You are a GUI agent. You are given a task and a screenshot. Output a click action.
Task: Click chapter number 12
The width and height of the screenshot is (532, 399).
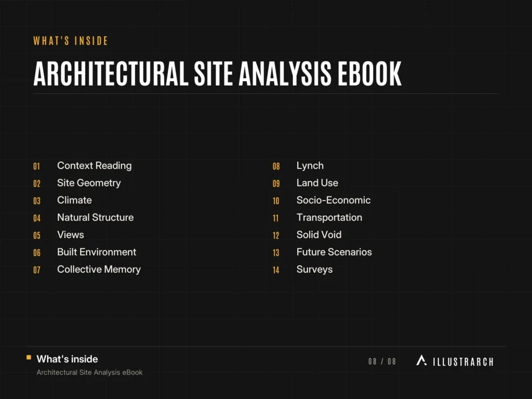(276, 235)
